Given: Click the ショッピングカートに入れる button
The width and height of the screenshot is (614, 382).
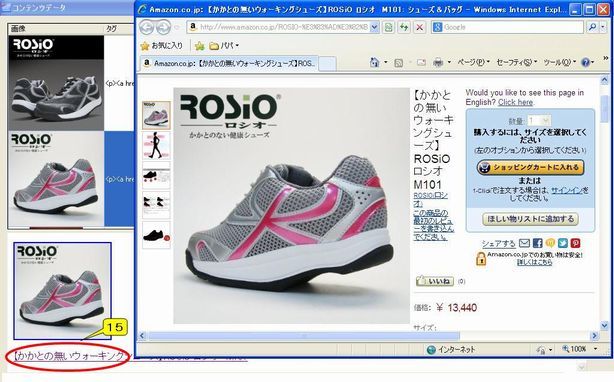Looking at the screenshot, I should pyautogui.click(x=530, y=167).
